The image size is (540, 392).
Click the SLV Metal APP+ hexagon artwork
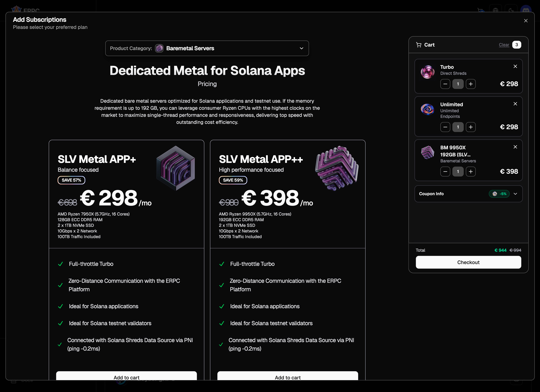click(x=175, y=168)
